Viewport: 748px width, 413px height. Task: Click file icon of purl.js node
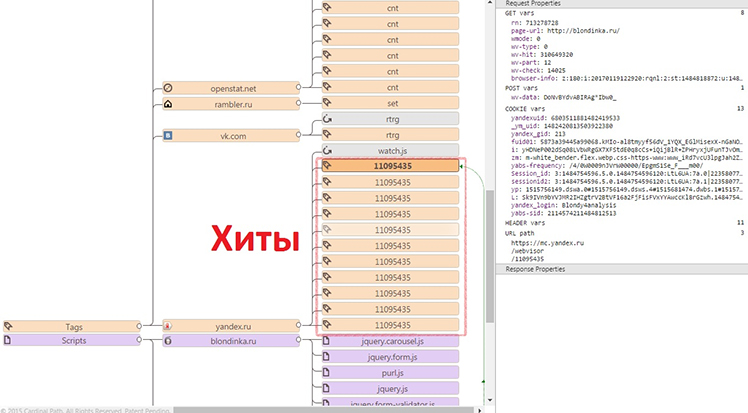(326, 372)
